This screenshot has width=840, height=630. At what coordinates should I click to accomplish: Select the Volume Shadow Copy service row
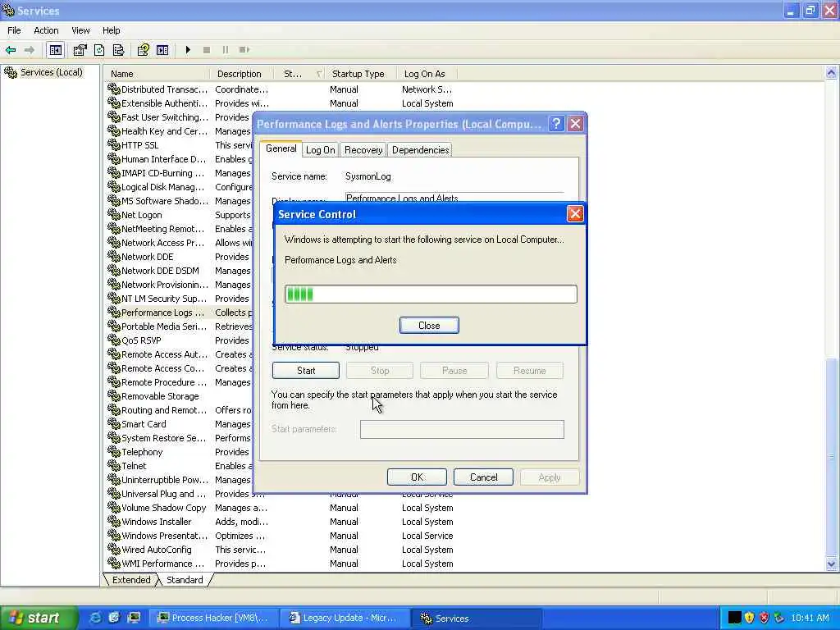(281, 507)
